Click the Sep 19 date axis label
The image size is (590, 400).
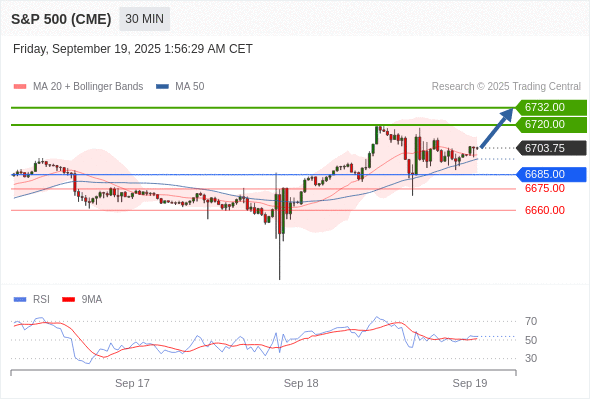tap(470, 383)
